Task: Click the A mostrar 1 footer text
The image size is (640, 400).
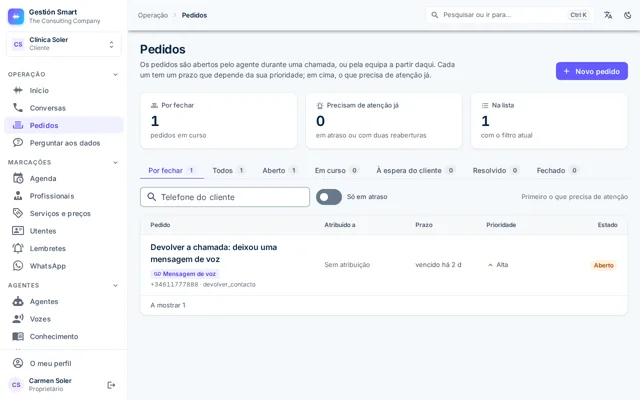Action: (168, 305)
